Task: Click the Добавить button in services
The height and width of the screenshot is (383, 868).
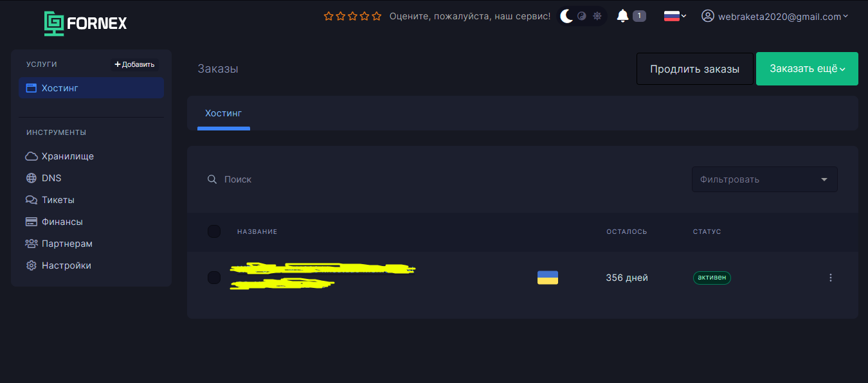Action: pos(134,64)
